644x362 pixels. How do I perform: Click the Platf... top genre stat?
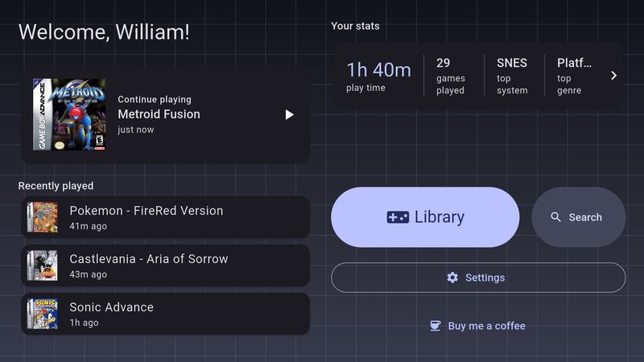[x=574, y=76]
